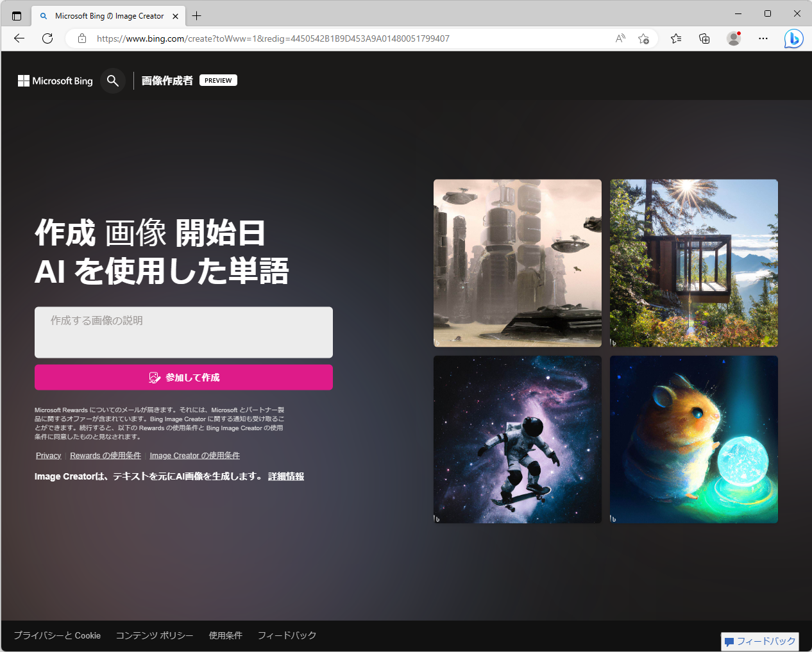Image resolution: width=812 pixels, height=652 pixels.
Task: Open the Favorites star icon
Action: pos(675,38)
